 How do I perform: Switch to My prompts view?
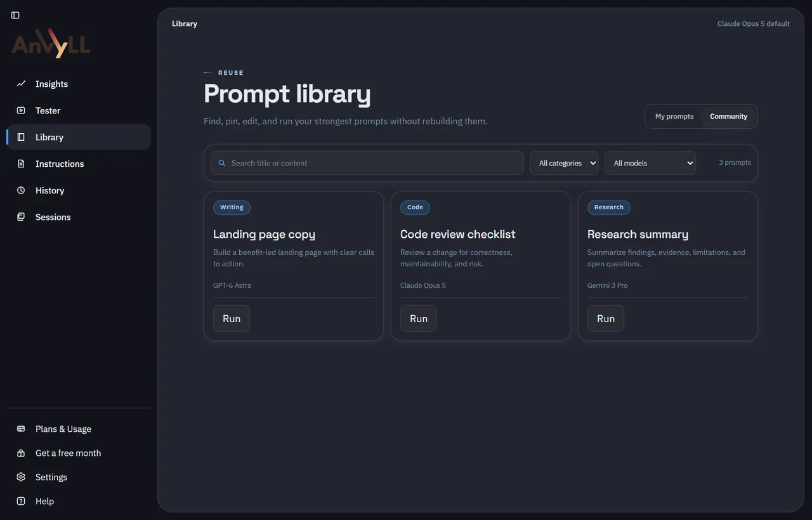pos(674,117)
